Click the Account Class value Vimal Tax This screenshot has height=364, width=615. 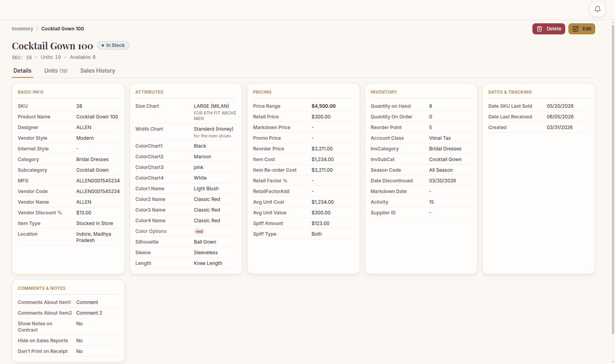click(x=440, y=138)
